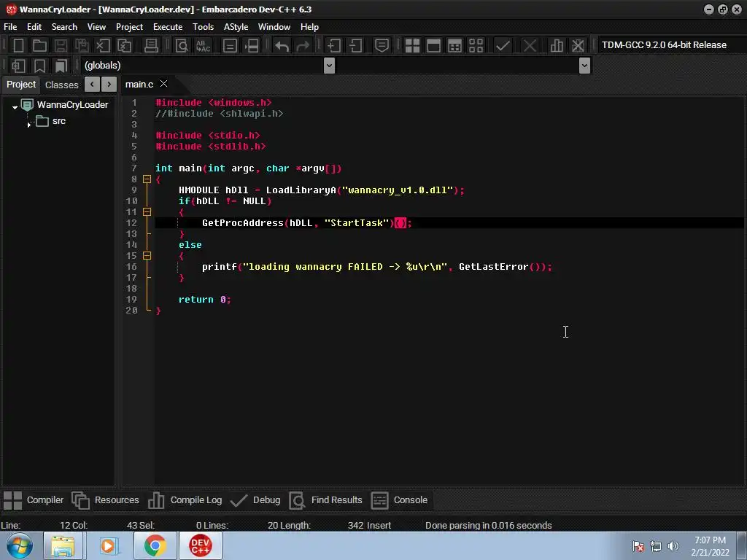Image resolution: width=747 pixels, height=560 pixels.
Task: Collapse the else-block fold at line 15
Action: point(147,256)
